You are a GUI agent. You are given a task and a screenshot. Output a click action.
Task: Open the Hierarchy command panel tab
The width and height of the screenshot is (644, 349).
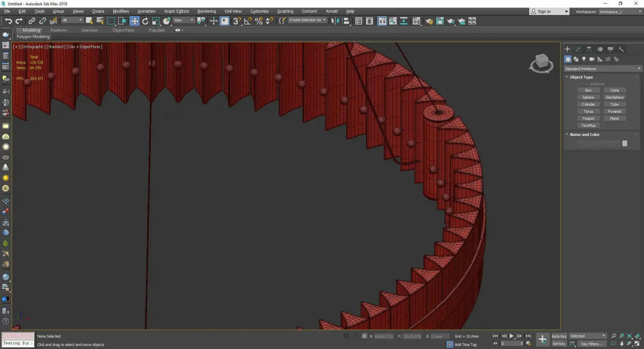(x=589, y=49)
